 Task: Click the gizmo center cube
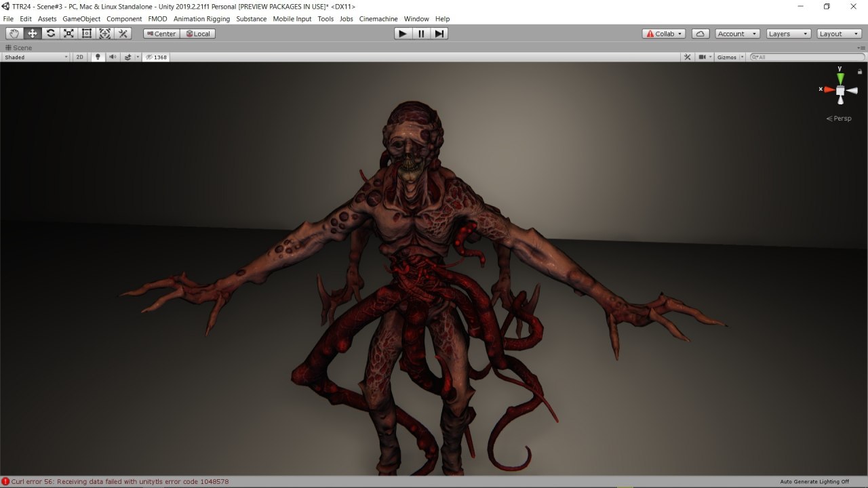point(840,91)
